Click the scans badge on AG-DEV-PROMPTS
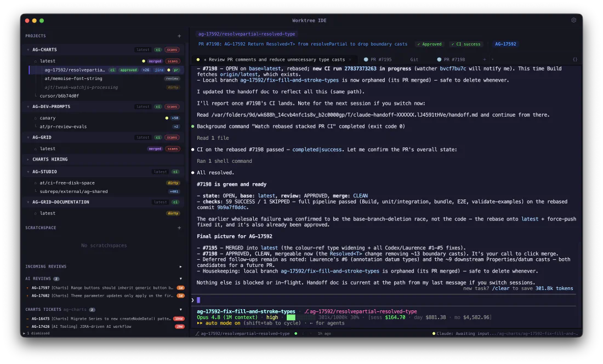Image resolution: width=603 pixels, height=364 pixels. point(172,106)
